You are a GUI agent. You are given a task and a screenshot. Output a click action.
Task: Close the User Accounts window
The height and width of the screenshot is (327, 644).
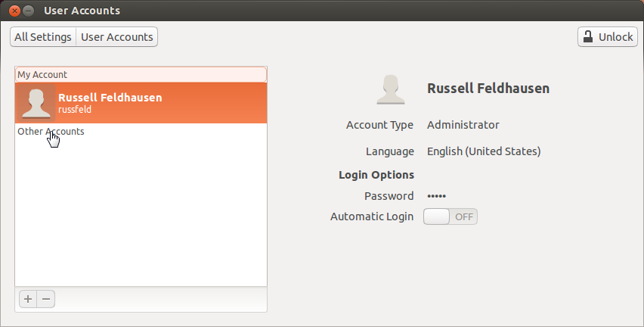[14, 11]
